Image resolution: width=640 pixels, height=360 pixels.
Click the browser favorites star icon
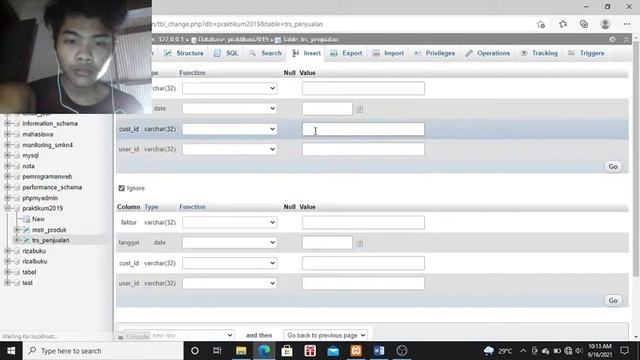point(563,24)
